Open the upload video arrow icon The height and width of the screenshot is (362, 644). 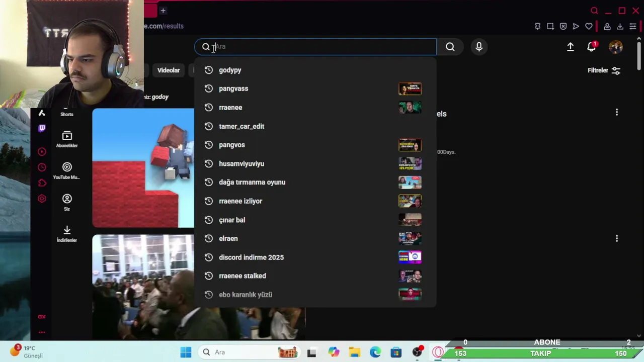coord(571,47)
